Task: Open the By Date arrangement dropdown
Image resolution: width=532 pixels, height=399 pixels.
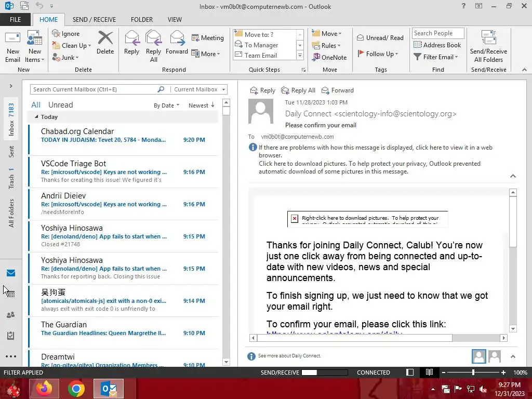Action: click(x=166, y=105)
